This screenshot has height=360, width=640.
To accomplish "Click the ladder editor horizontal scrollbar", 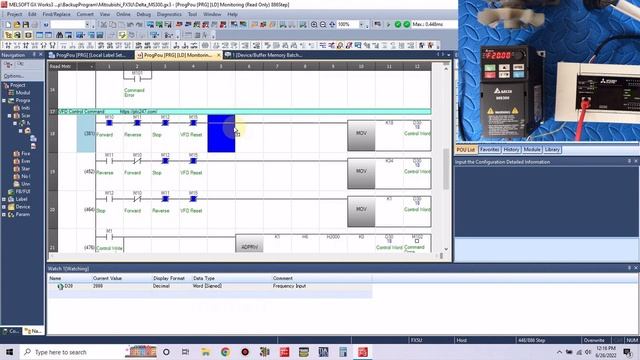I will click(x=245, y=256).
